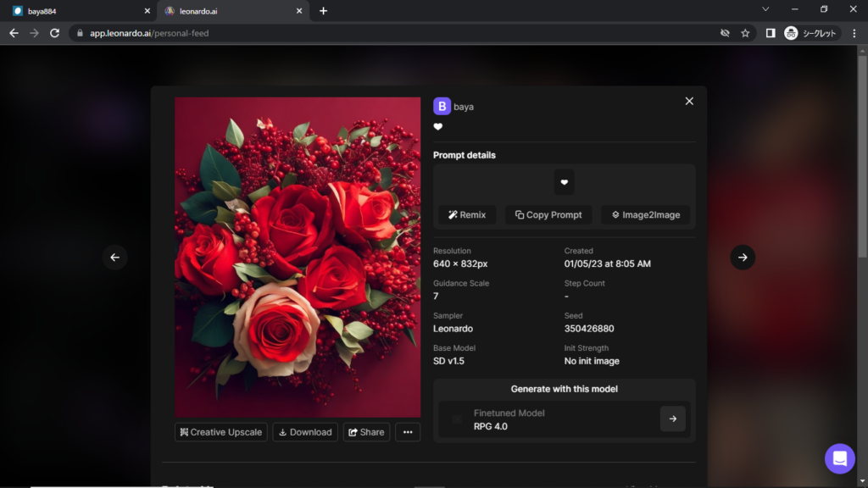Open a new browser tab
Image resolution: width=868 pixels, height=488 pixels.
323,11
